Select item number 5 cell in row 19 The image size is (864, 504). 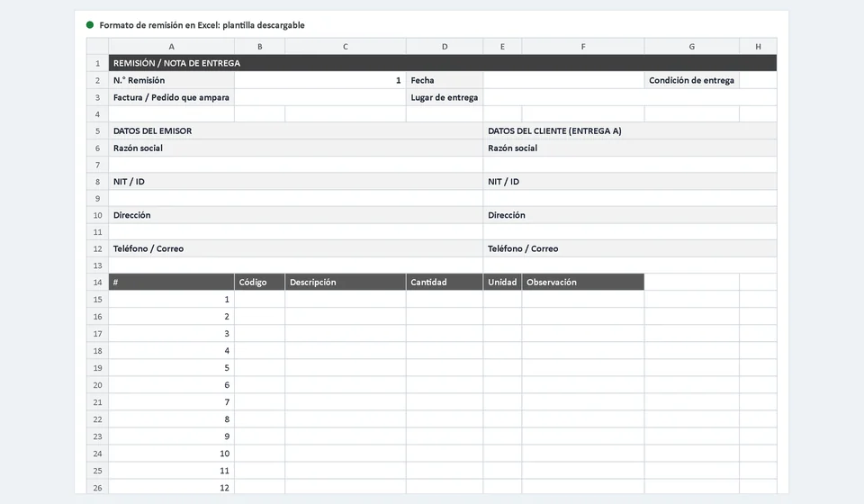(171, 367)
